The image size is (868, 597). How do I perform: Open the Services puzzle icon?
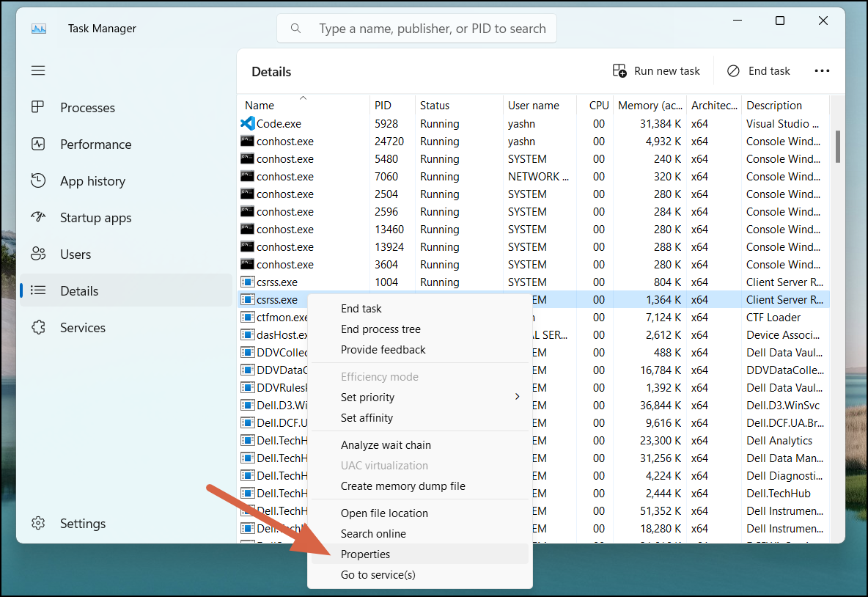coord(38,328)
